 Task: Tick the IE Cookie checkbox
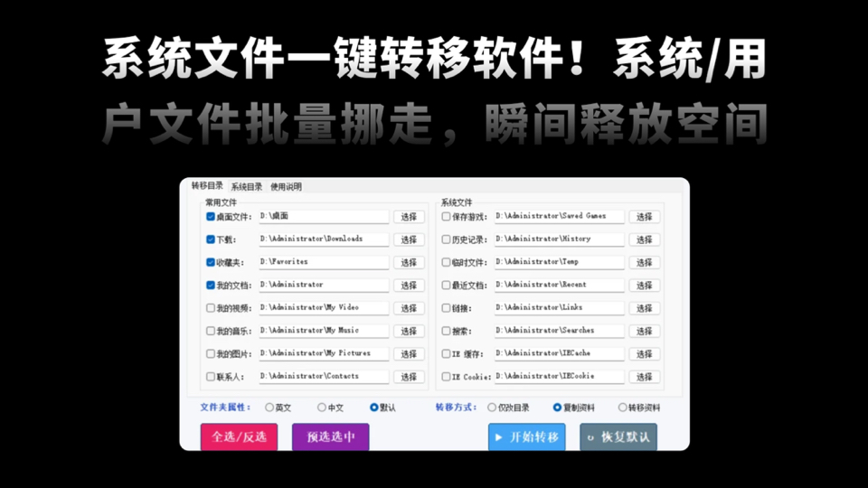(446, 377)
